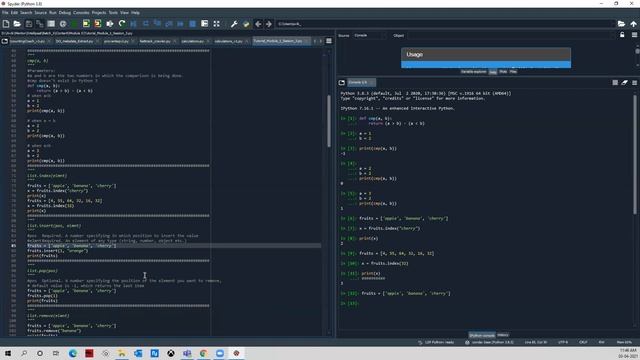640x360 pixels.
Task: Click the IPython console vertical scrollbar
Action: 635,154
